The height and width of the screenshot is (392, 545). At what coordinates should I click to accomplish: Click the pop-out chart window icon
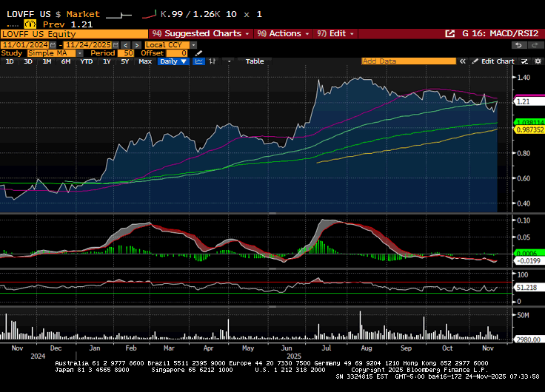click(449, 34)
